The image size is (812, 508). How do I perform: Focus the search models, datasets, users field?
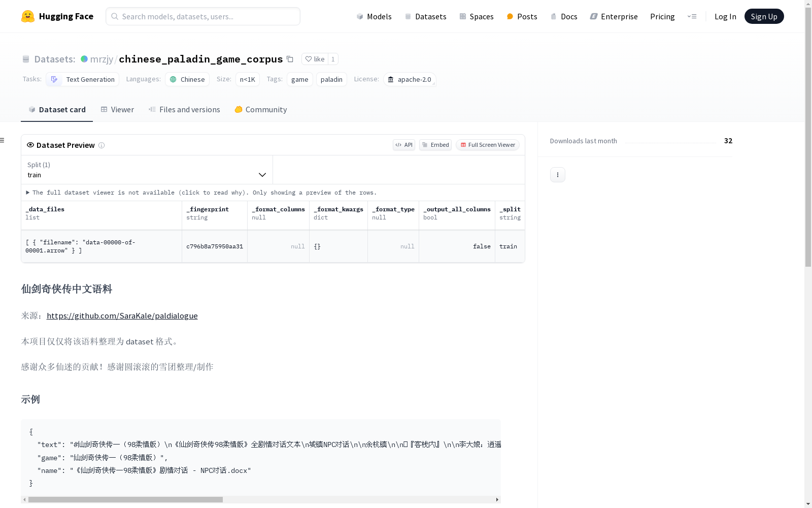(x=203, y=16)
